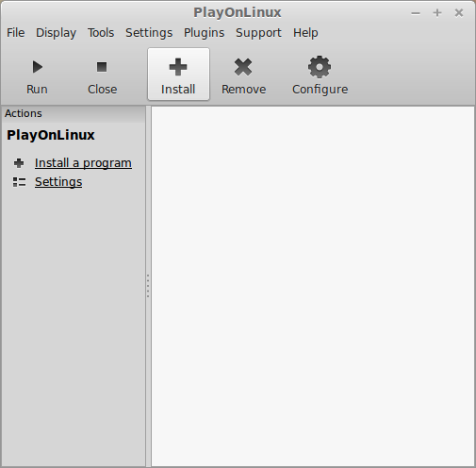Follow the Install a program link
The height and width of the screenshot is (468, 476).
83,163
